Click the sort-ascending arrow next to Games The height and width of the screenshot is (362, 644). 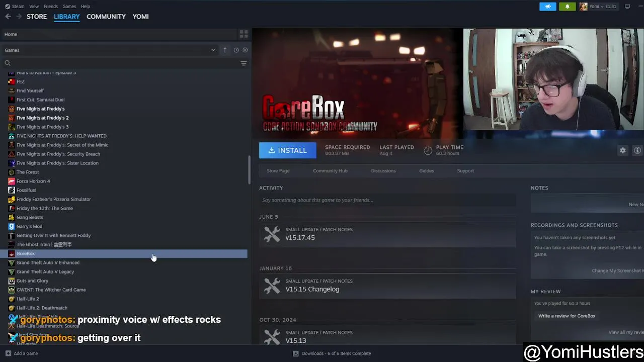[x=225, y=50]
